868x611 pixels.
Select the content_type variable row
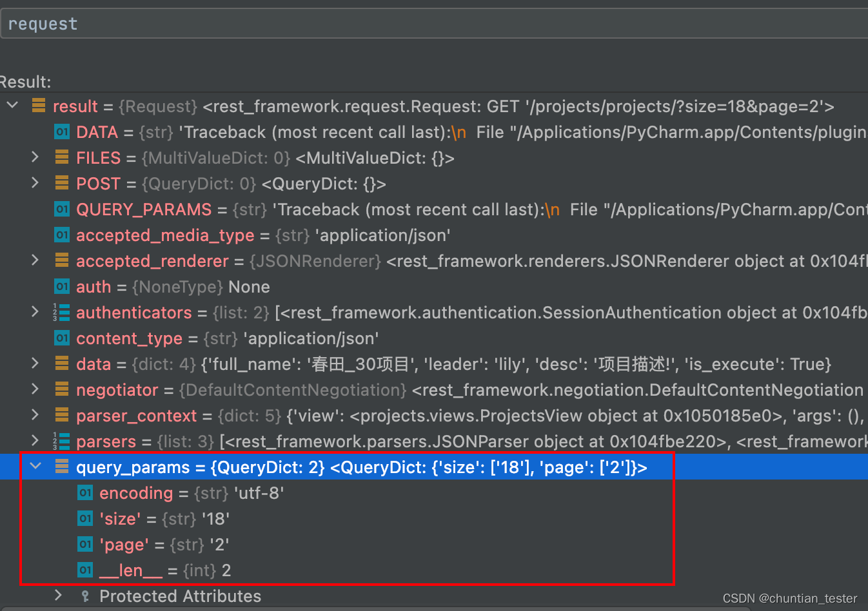pos(129,338)
